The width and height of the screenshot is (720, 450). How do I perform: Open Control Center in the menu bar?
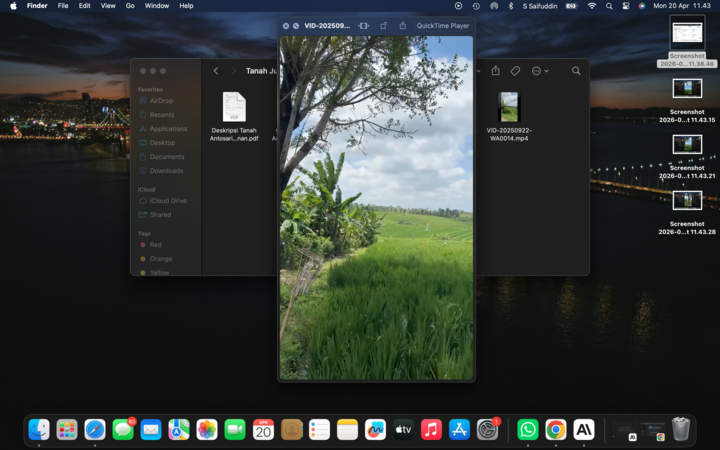coord(625,6)
